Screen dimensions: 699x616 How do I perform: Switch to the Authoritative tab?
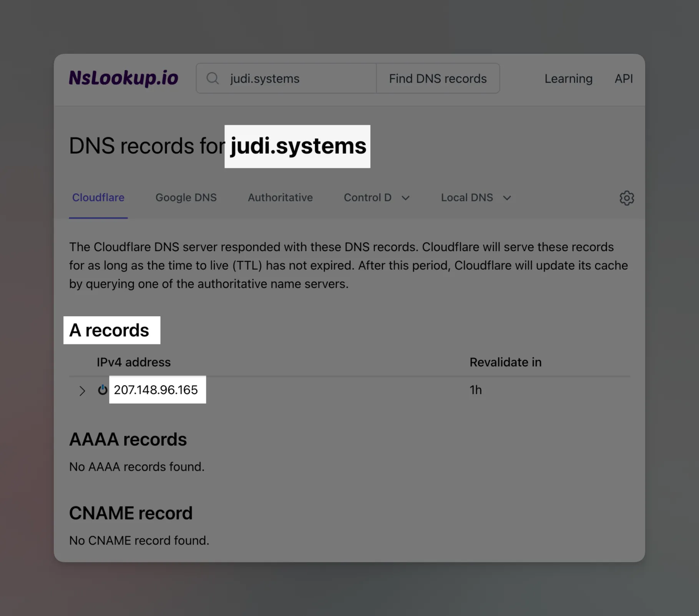pos(280,198)
